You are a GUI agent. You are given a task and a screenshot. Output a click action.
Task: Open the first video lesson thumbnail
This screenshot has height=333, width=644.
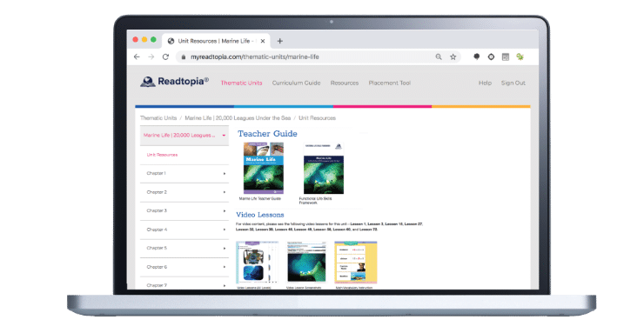257,263
